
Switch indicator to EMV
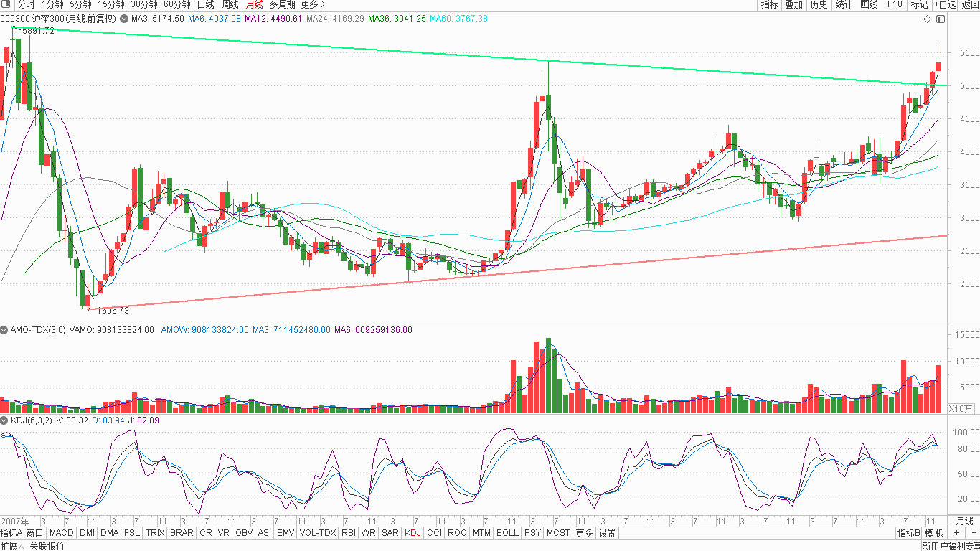[x=286, y=533]
